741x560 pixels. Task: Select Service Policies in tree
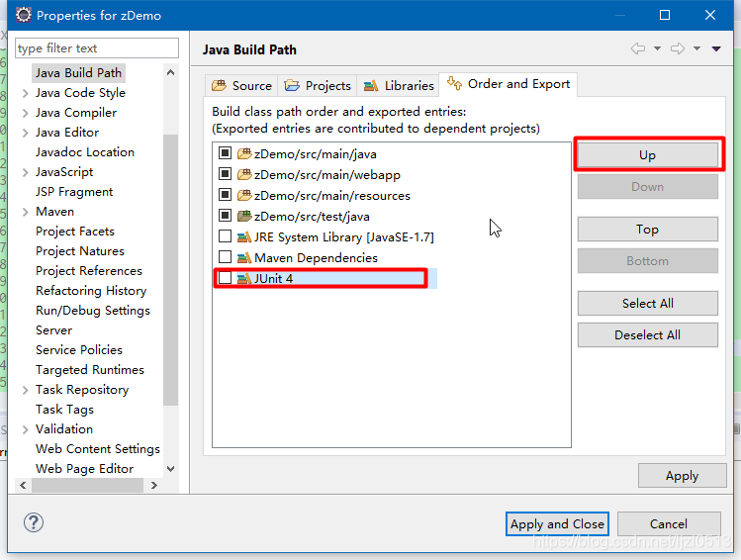(79, 350)
